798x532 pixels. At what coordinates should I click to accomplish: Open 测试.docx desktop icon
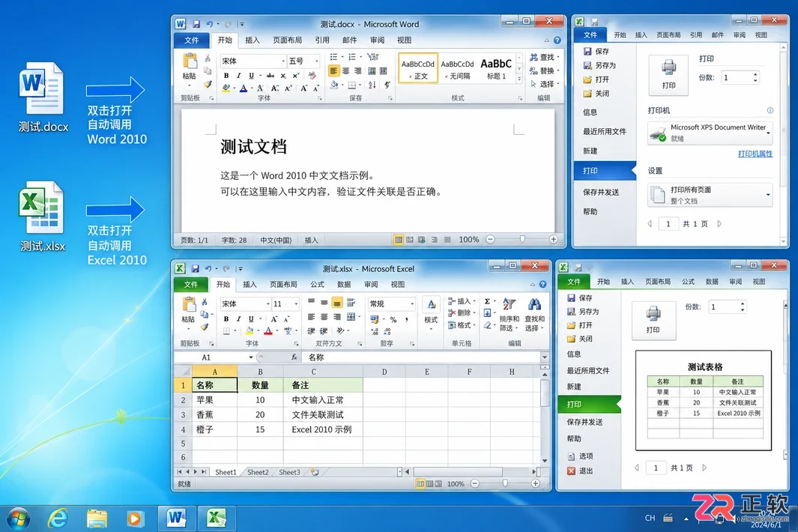[42, 97]
